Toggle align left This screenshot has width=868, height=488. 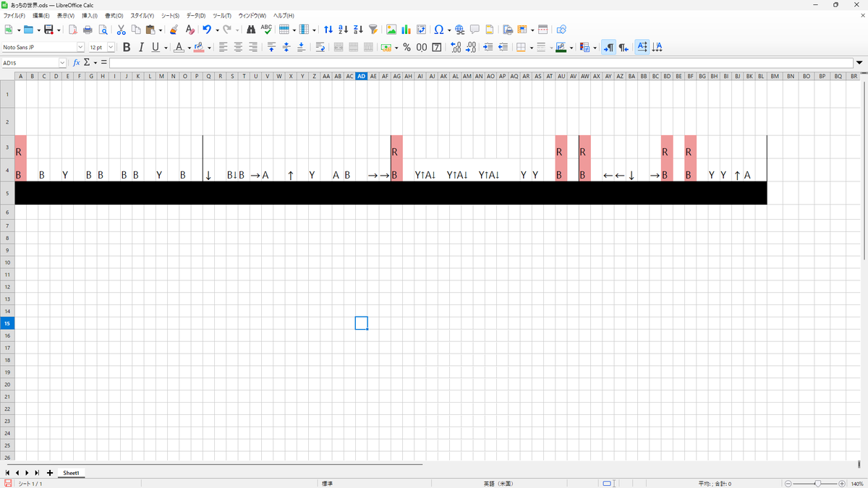tap(224, 47)
